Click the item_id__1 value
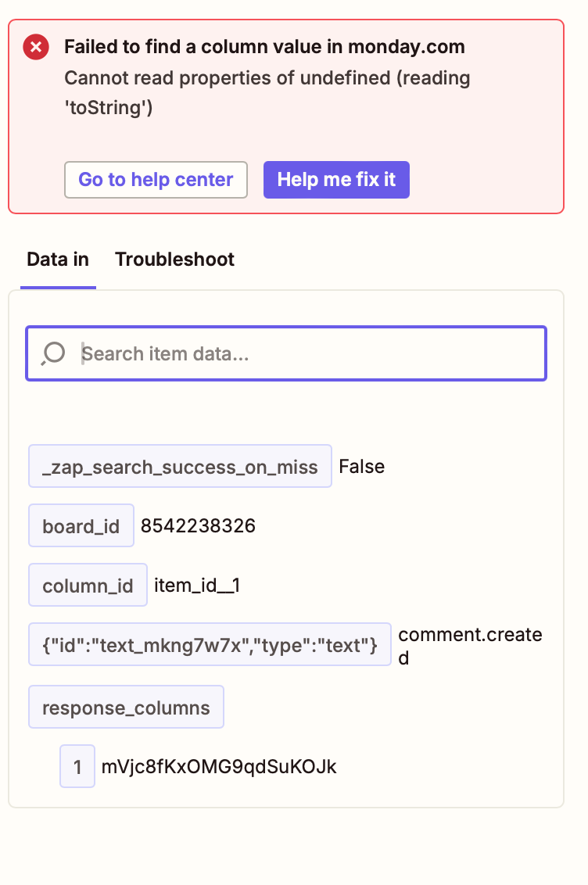The image size is (588, 885). 198,586
